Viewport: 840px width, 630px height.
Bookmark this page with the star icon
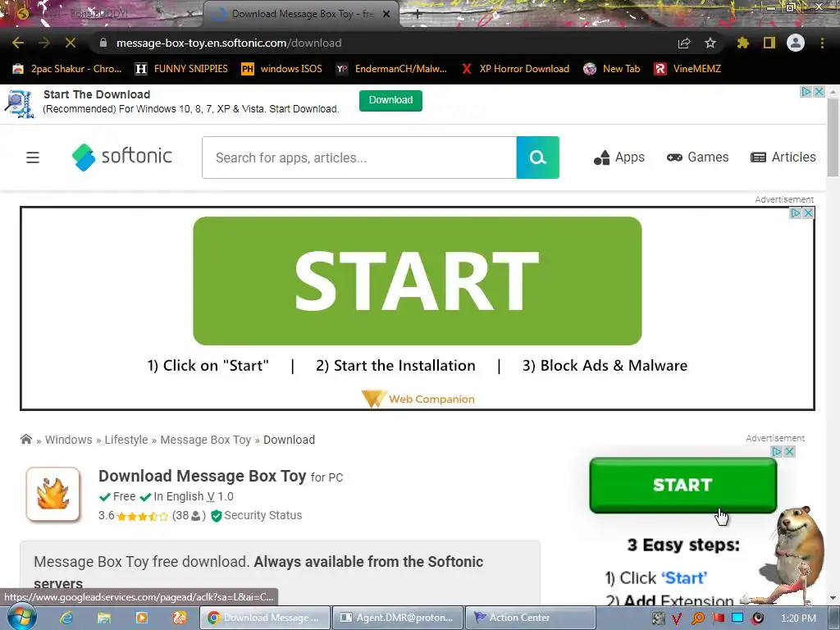(710, 43)
